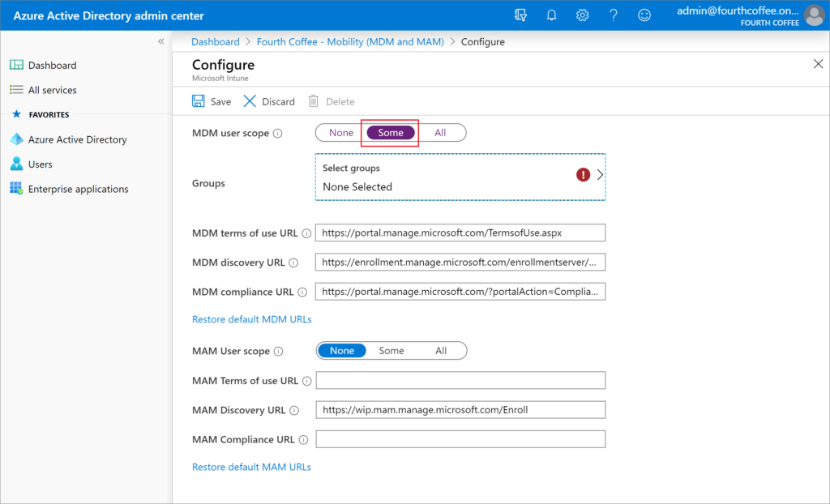830x504 pixels.
Task: Click the All services list icon
Action: pos(16,90)
